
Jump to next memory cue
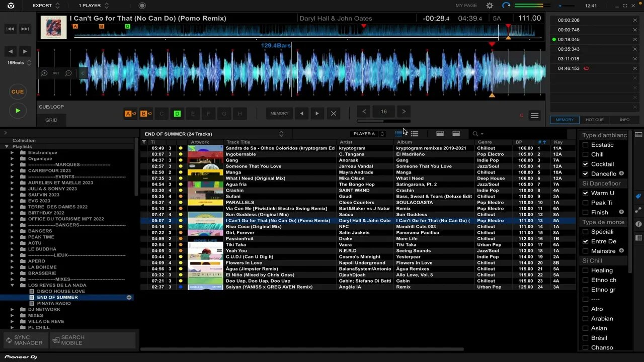tap(317, 114)
